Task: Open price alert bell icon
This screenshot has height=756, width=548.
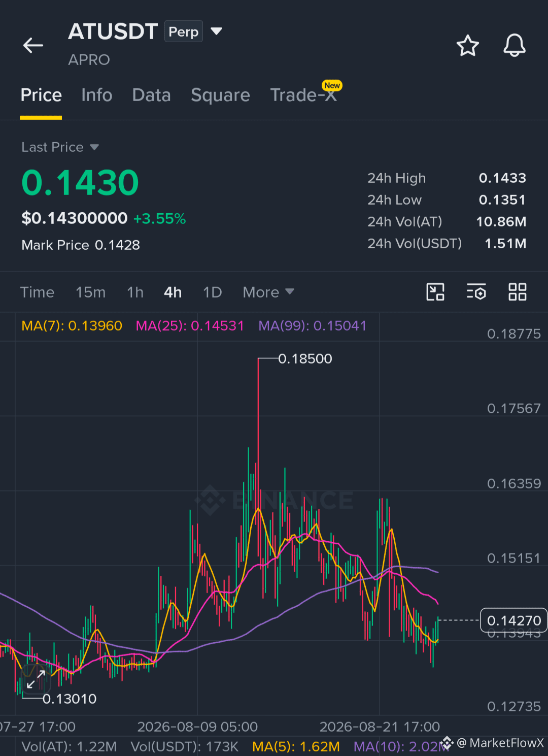Action: click(514, 45)
